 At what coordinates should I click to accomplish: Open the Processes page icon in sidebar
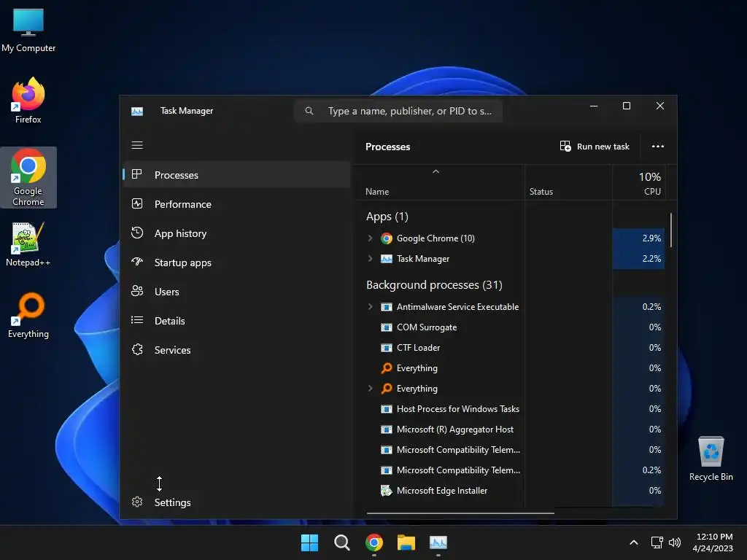point(136,174)
